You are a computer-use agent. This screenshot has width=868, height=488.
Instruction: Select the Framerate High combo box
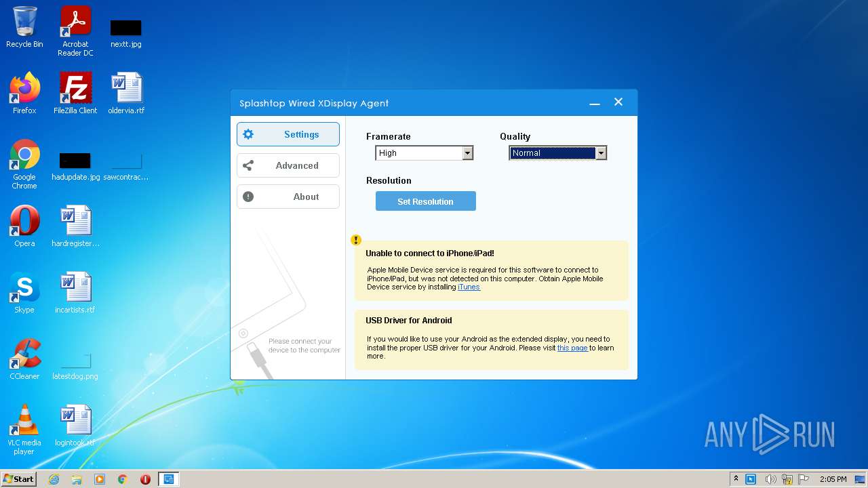[424, 153]
